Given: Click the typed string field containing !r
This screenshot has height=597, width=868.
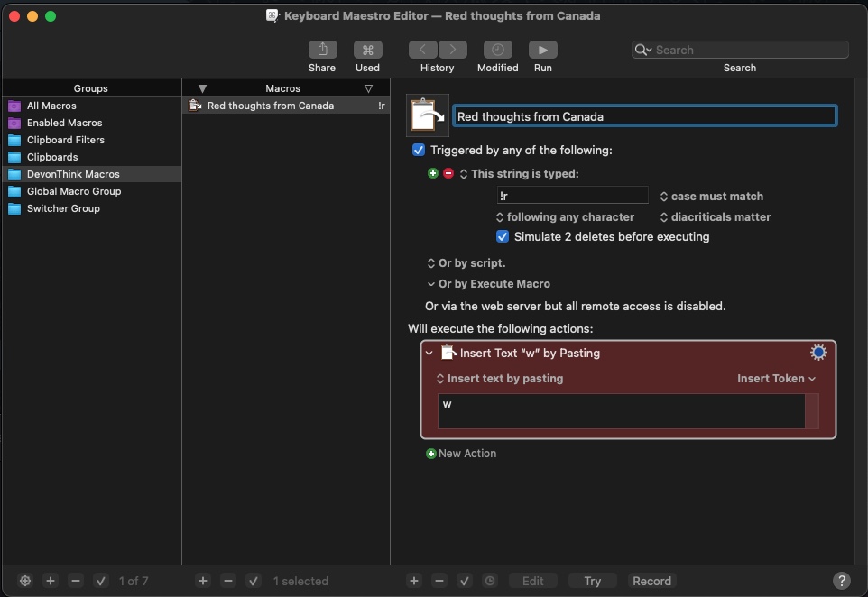Looking at the screenshot, I should pyautogui.click(x=572, y=196).
